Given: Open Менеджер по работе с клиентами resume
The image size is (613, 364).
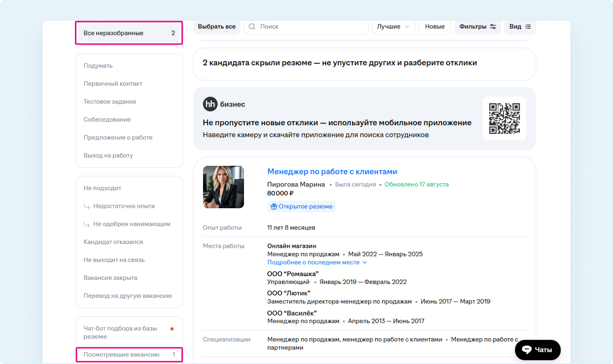Looking at the screenshot, I should [x=332, y=172].
